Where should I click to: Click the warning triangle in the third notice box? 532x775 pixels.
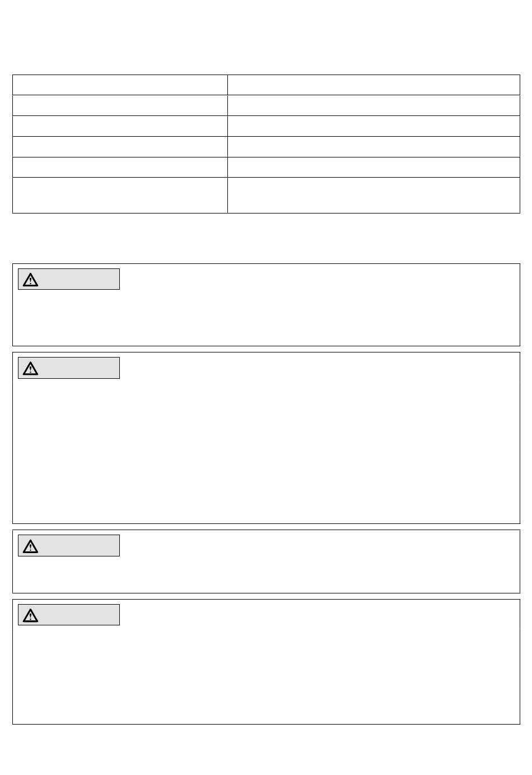[30, 546]
